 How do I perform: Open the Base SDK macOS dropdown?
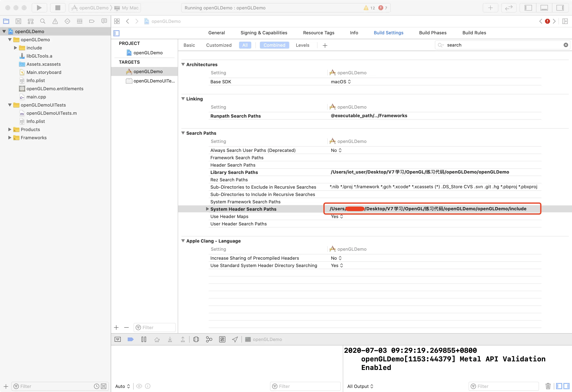(x=341, y=82)
